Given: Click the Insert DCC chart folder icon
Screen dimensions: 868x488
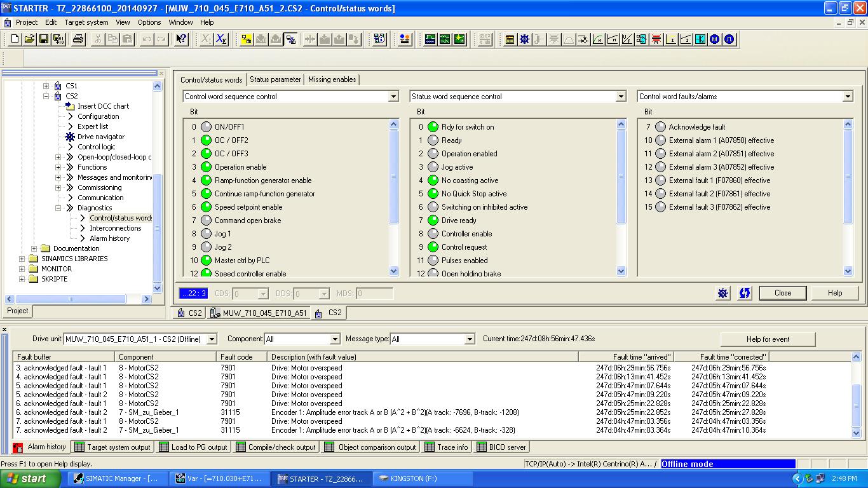Looking at the screenshot, I should pos(70,106).
